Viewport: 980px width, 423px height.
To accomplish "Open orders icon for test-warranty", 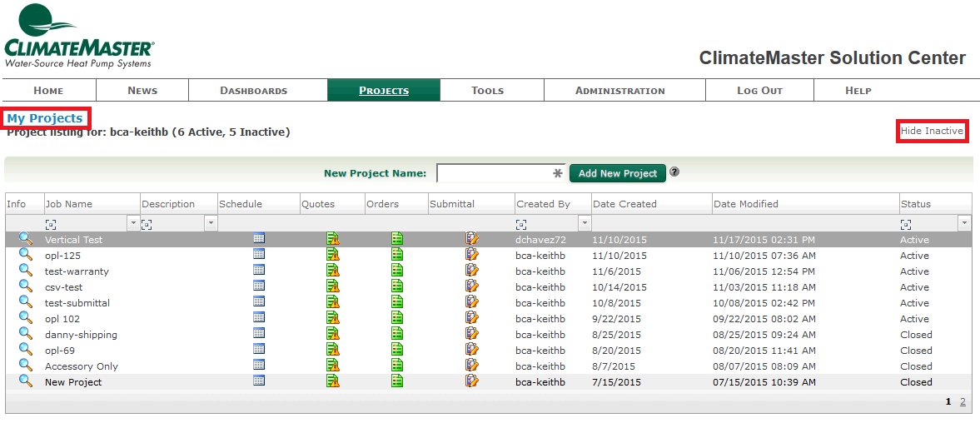I will (397, 271).
